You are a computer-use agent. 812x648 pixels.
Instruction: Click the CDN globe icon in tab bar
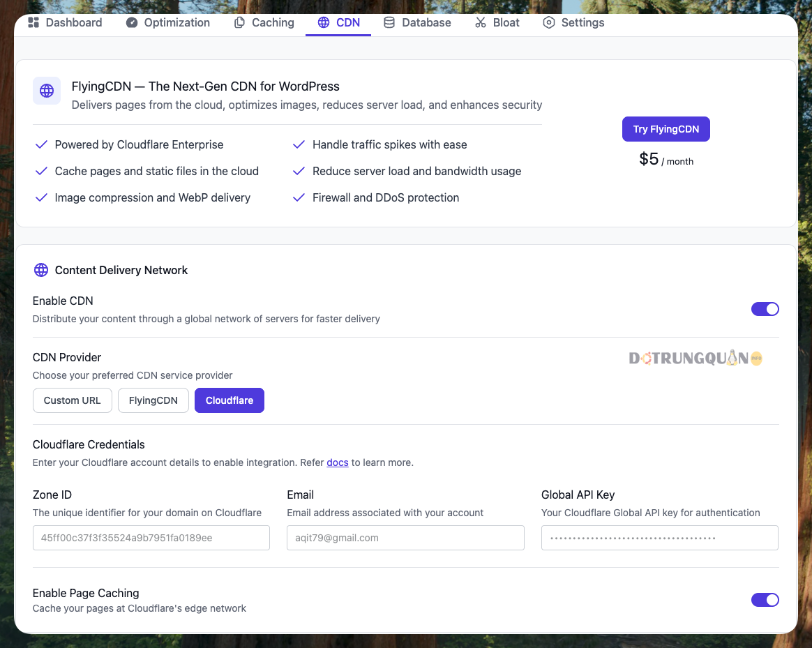point(324,22)
